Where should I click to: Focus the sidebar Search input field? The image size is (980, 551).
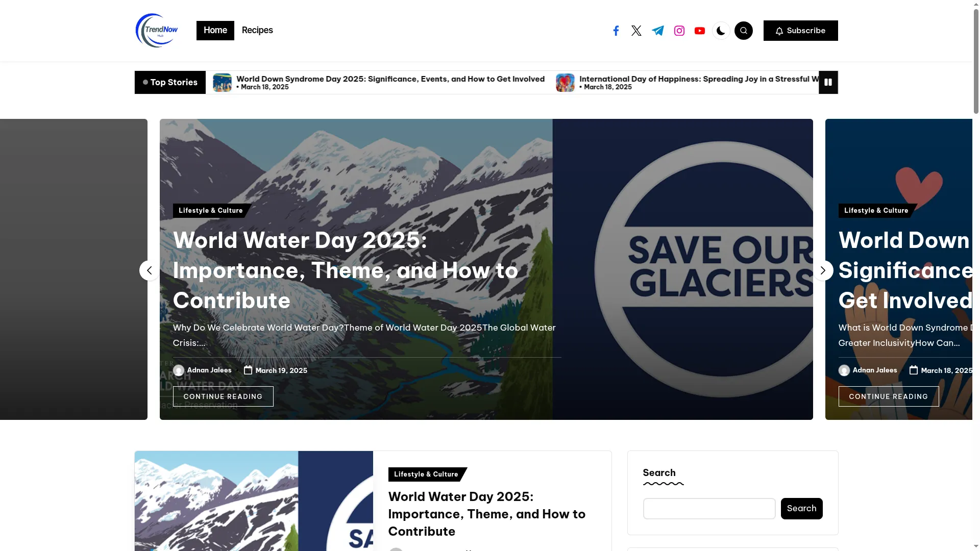709,509
